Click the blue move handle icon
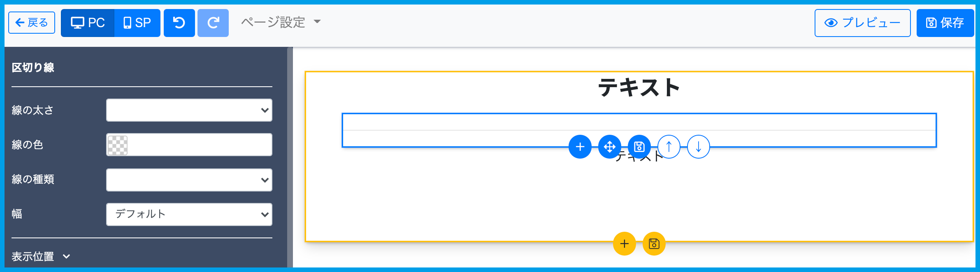Screen dimensions: 980x272 click(609, 147)
